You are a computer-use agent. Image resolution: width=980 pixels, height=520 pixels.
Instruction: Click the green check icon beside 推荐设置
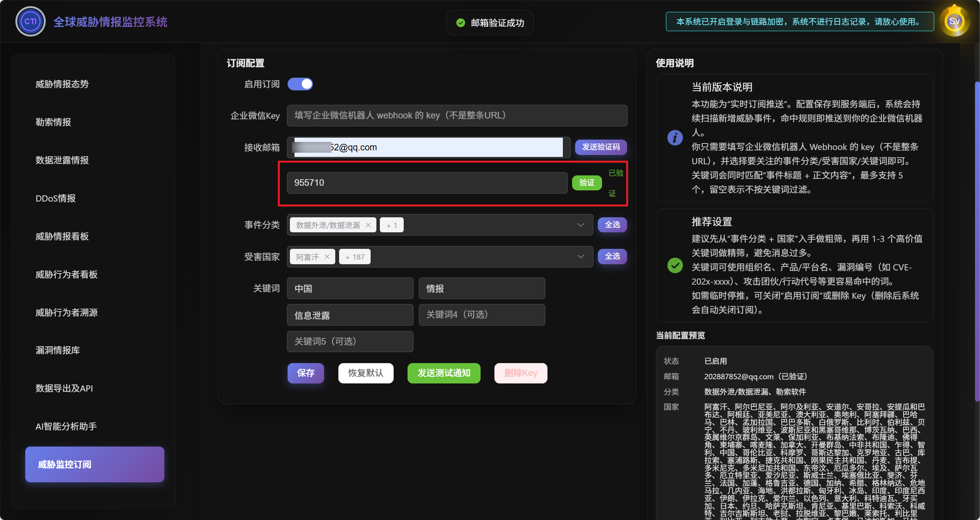[x=674, y=265]
